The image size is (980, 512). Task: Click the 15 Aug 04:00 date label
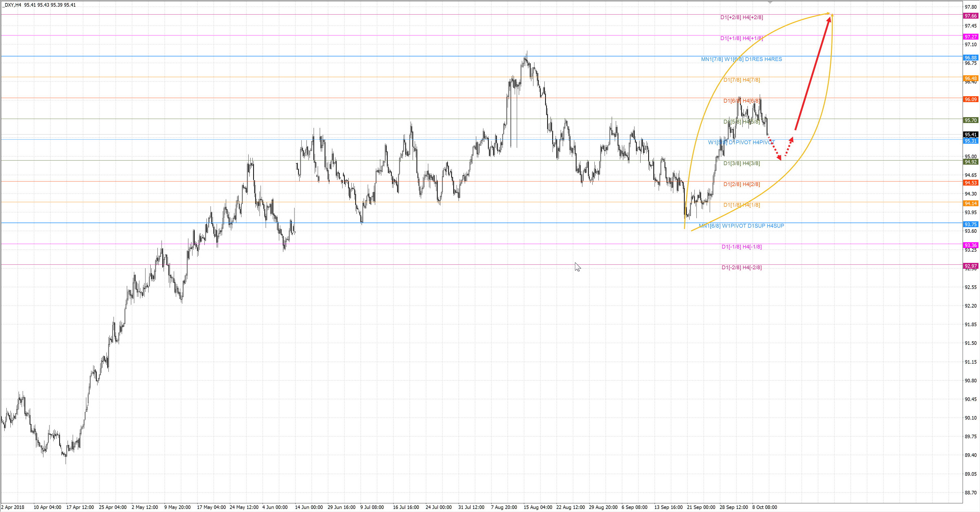(x=537, y=507)
